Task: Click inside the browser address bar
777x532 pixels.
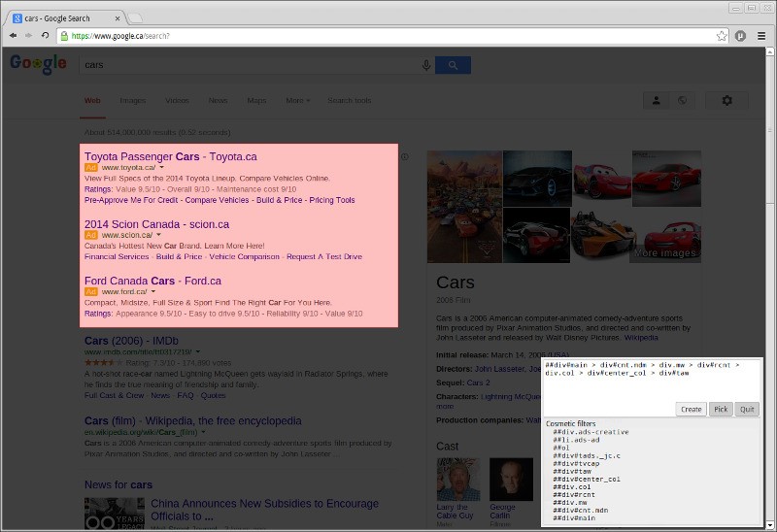Action: [388, 36]
